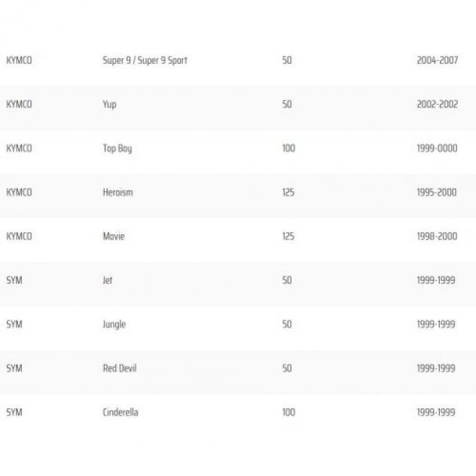Select the Movie model name
476x476 pixels.
pyautogui.click(x=114, y=236)
